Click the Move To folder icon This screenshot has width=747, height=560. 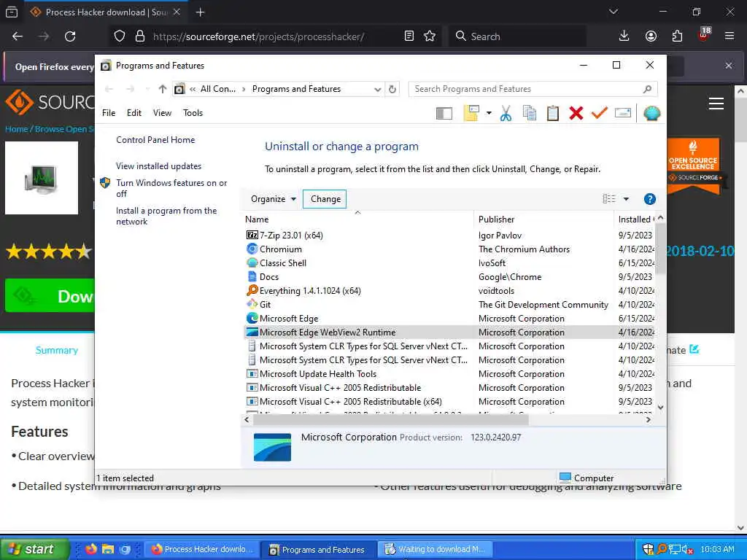(x=471, y=113)
